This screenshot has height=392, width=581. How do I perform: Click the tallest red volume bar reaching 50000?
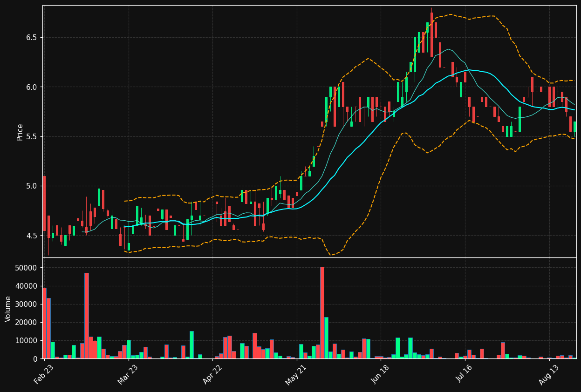click(322, 312)
